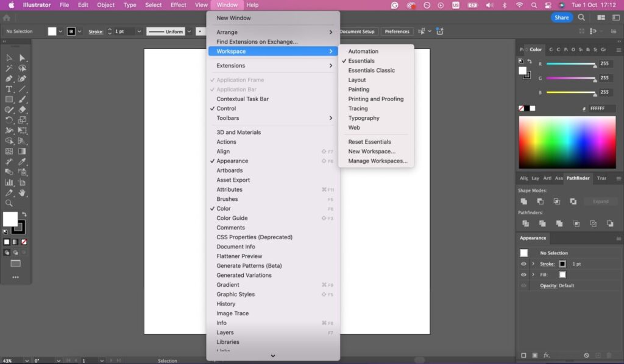624x364 pixels.
Task: Select the Column Graph tool
Action: click(9, 183)
